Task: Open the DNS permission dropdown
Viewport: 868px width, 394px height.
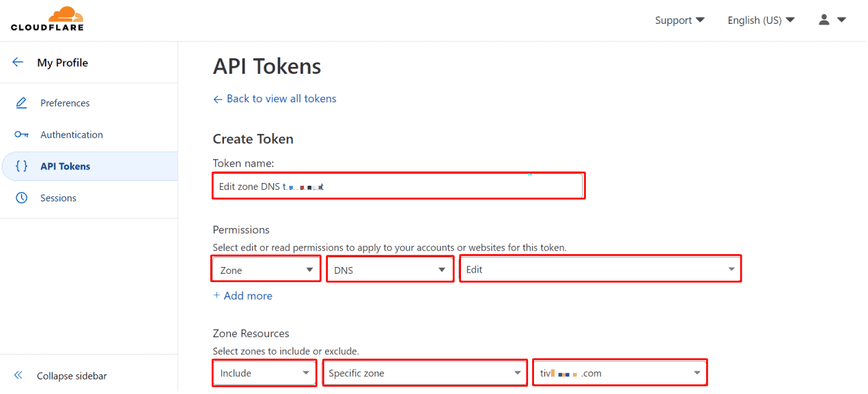Action: click(x=389, y=269)
